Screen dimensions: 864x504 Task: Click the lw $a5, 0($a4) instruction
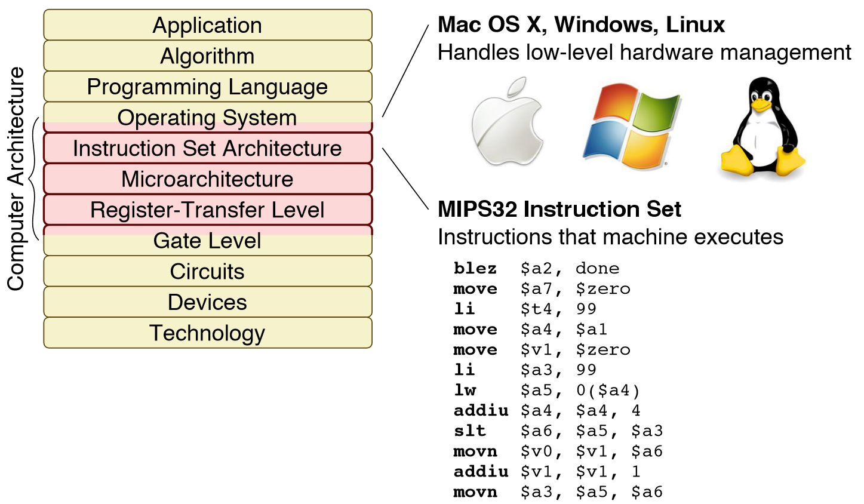point(547,391)
